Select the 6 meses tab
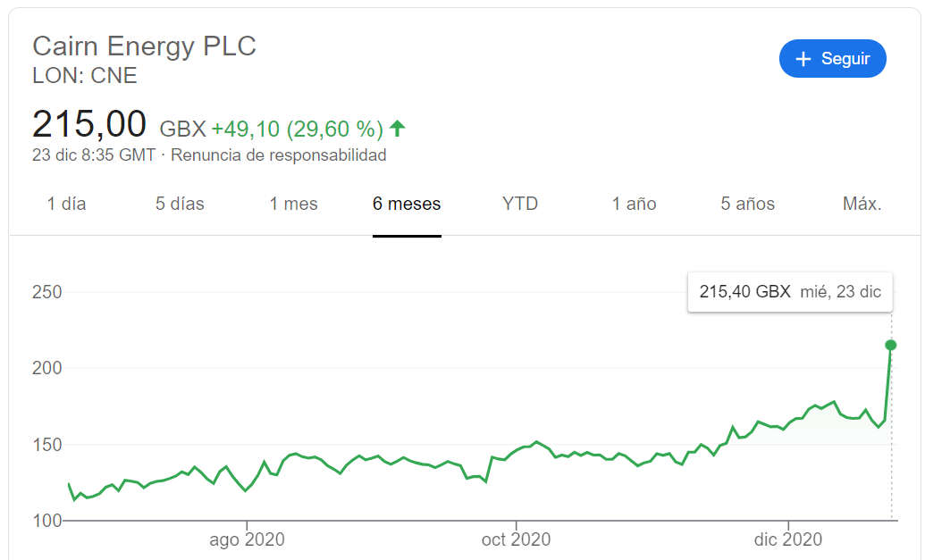 [x=407, y=205]
